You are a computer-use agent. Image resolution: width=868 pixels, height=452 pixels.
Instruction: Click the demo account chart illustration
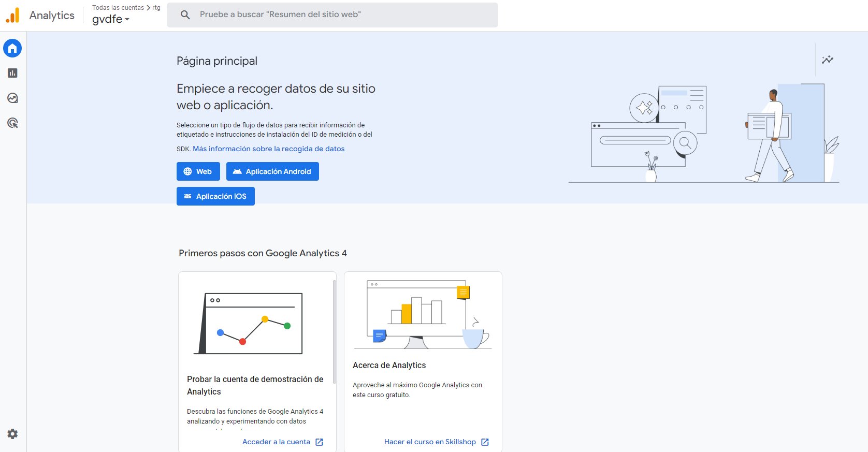pos(248,324)
